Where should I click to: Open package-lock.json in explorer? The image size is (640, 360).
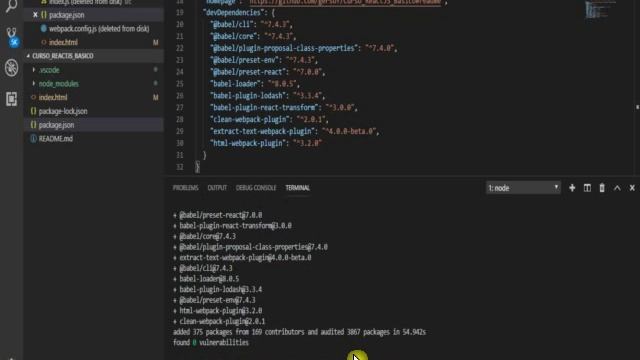point(63,111)
